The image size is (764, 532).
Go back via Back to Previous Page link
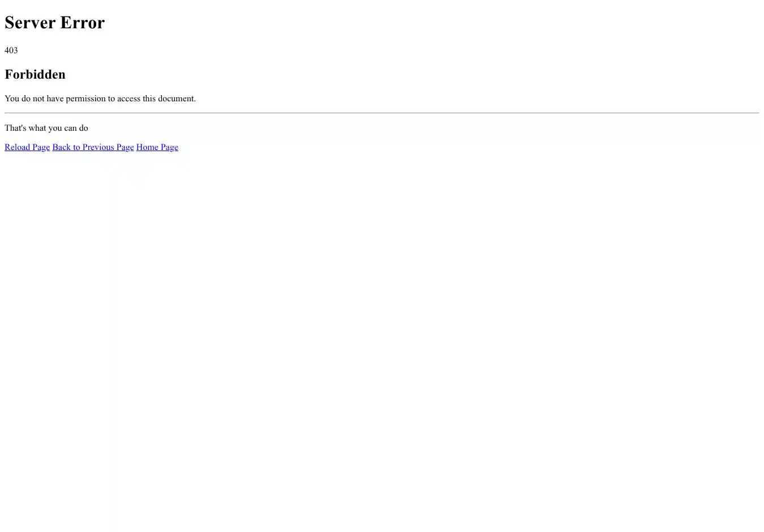[93, 147]
